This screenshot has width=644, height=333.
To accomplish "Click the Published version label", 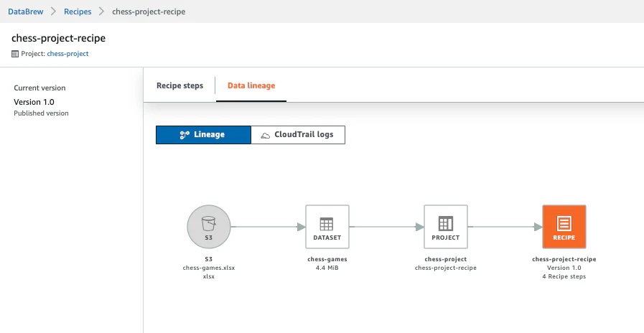I will coord(41,113).
